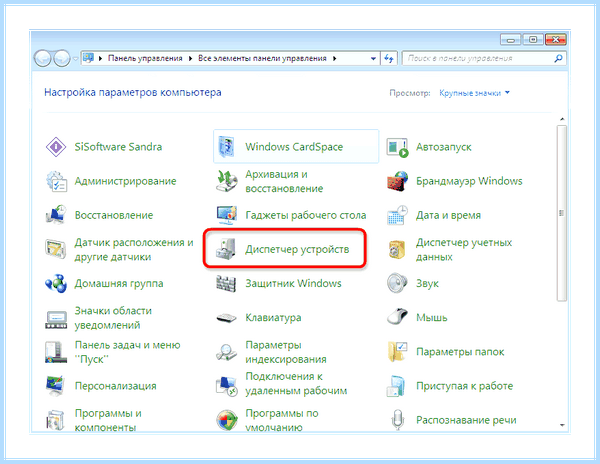Click the scrollbar down arrow

[562, 425]
